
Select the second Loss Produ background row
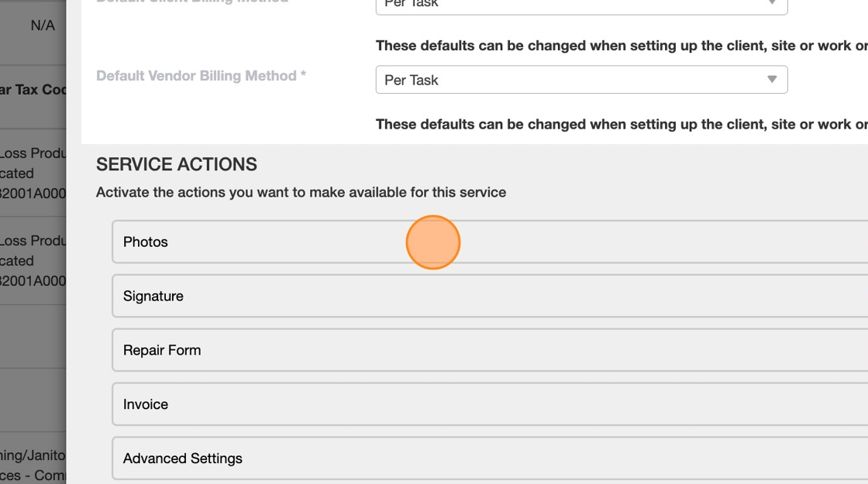click(33, 260)
